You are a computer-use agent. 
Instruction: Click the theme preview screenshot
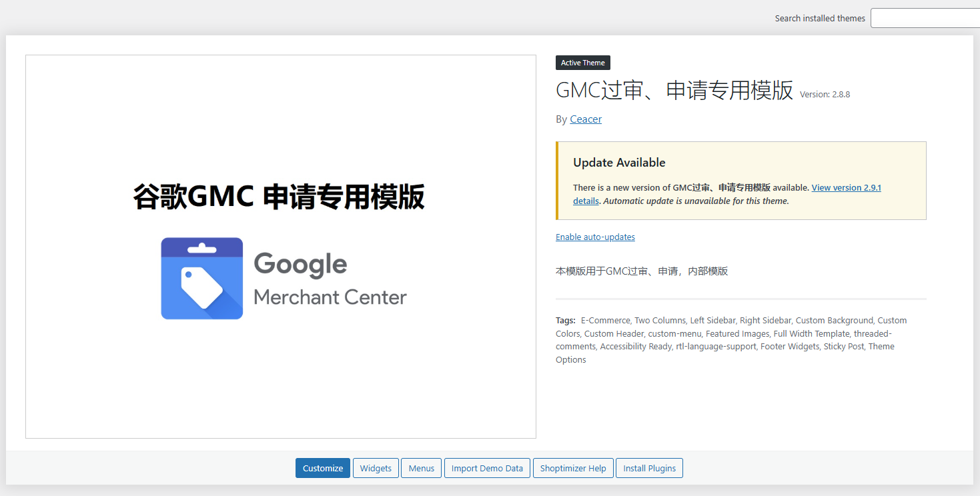[280, 246]
